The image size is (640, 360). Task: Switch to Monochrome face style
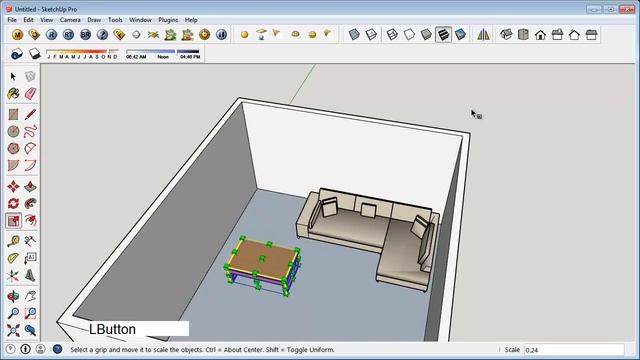pos(460,34)
